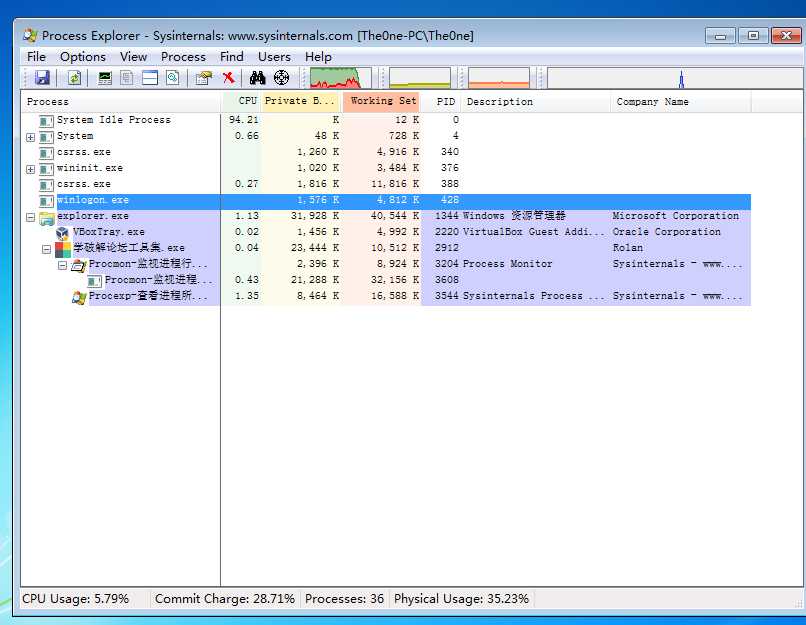The height and width of the screenshot is (625, 806).
Task: Click the Process Monitor description cell
Action: (507, 264)
